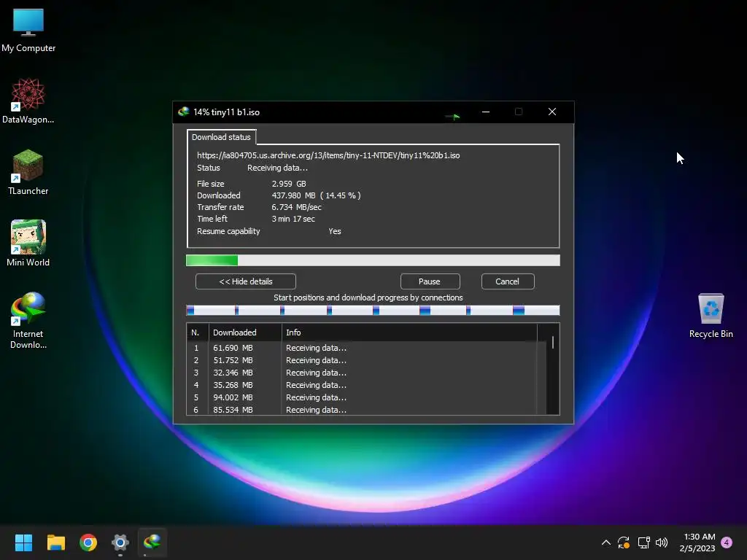Launch Google Chrome from the taskbar
This screenshot has width=747, height=560.
click(x=88, y=542)
